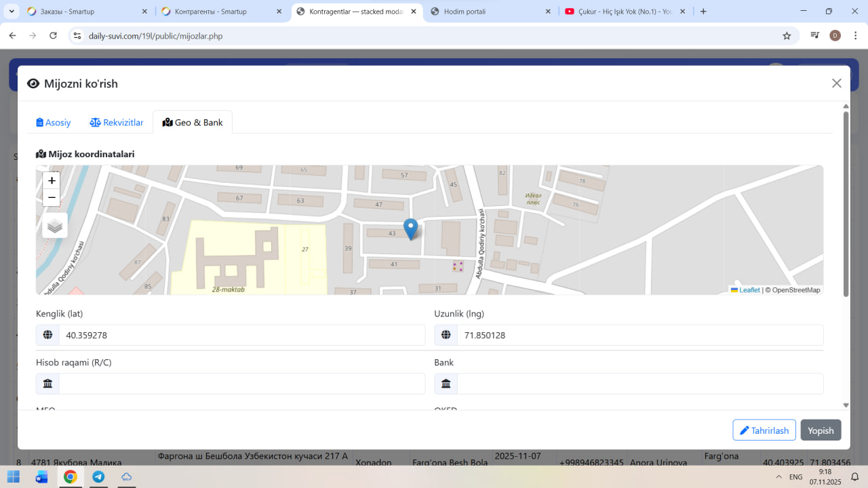868x488 pixels.
Task: Open the map layers control
Action: pos(55,226)
